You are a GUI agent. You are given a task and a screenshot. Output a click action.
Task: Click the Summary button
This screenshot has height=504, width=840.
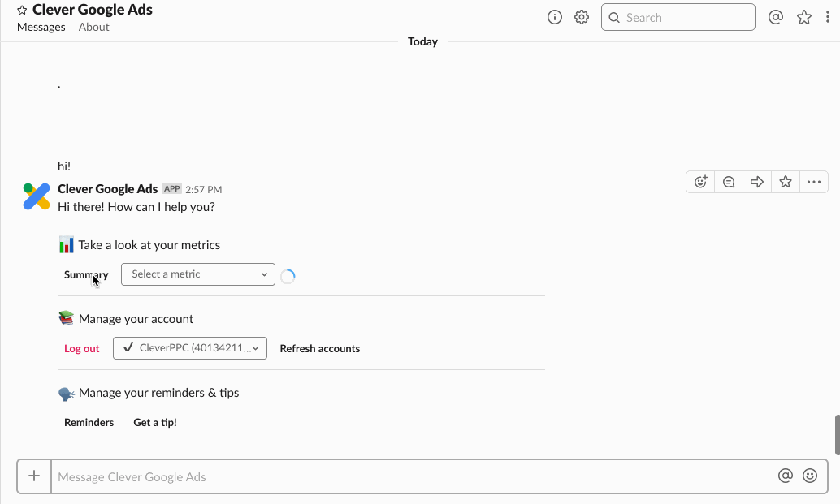pos(86,274)
